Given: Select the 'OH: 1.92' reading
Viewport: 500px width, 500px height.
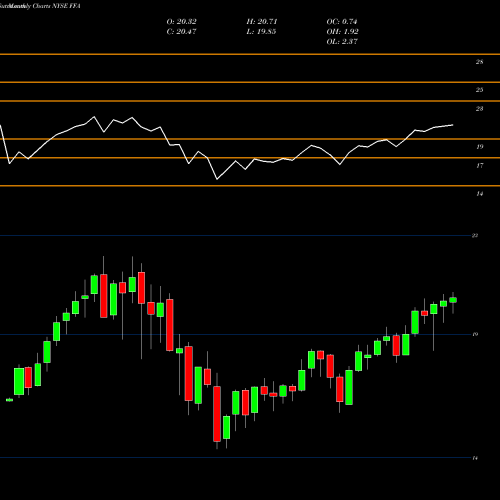Looking at the screenshot, I should coord(342,32).
